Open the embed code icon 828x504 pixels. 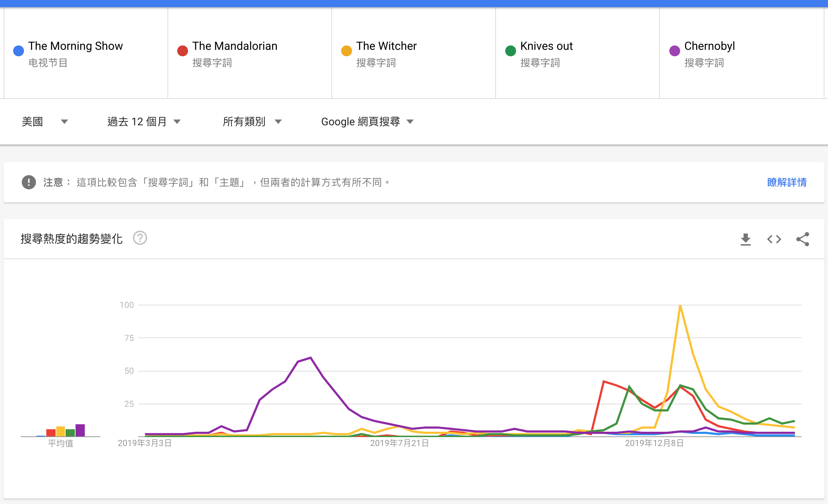coord(774,239)
